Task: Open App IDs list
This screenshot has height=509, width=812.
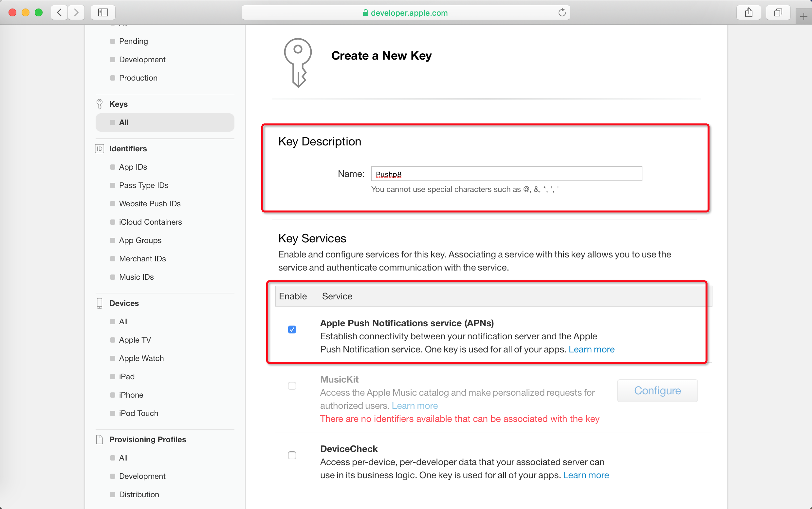Action: point(133,167)
